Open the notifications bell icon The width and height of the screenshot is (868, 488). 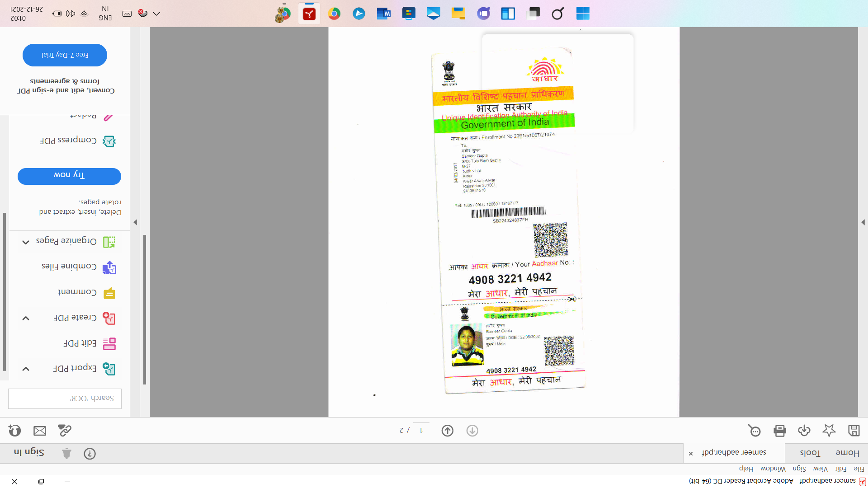[x=66, y=454]
